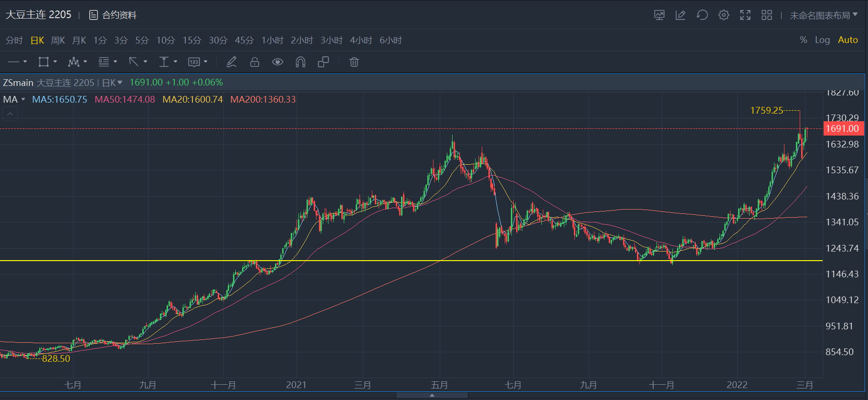
Task: Select the pencil freehand drawing tool
Action: (232, 62)
